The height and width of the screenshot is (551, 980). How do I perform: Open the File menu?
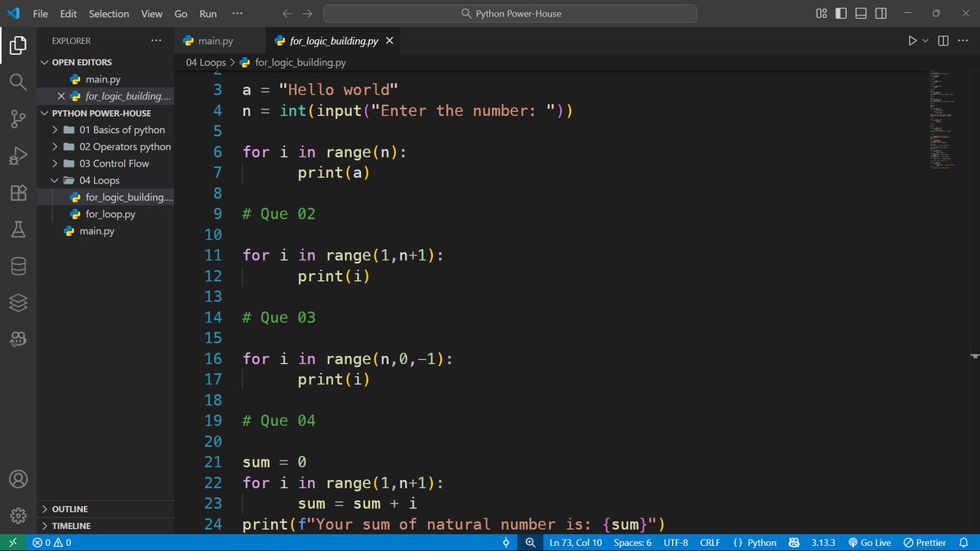40,14
